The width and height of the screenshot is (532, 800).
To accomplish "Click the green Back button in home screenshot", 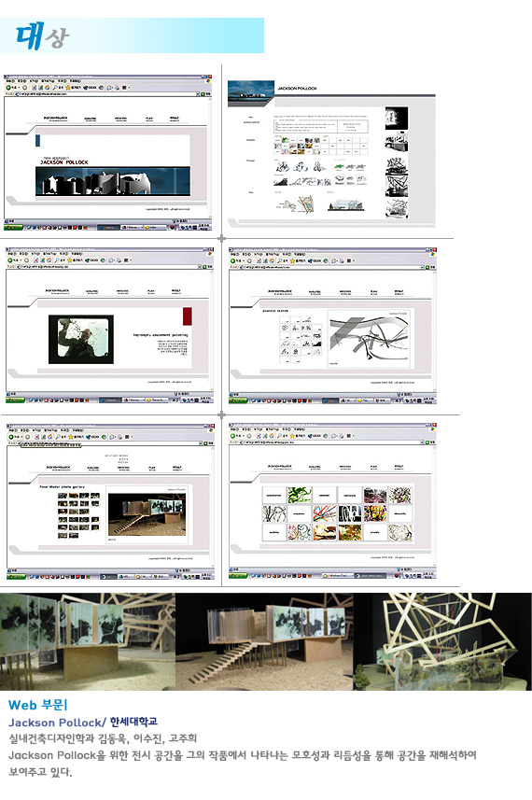I will pyautogui.click(x=9, y=88).
